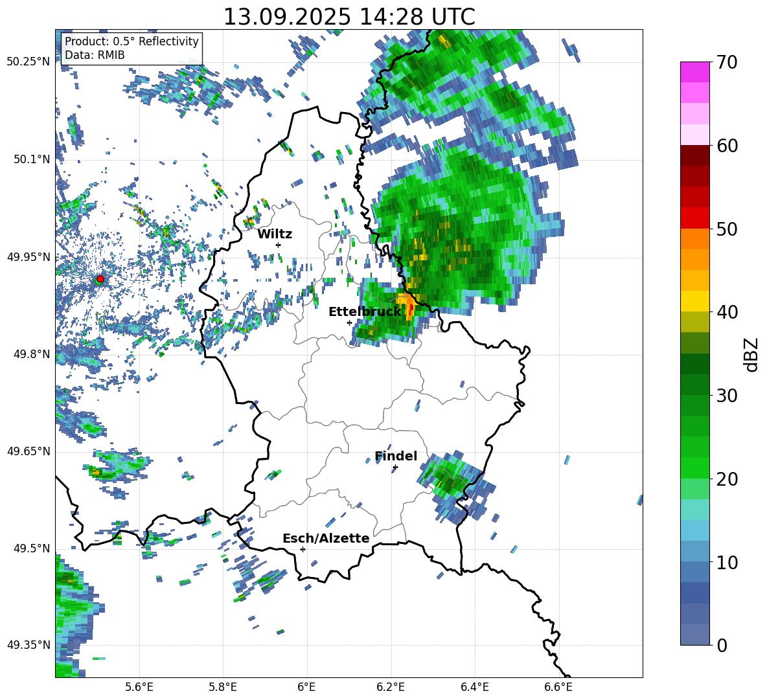The height and width of the screenshot is (700, 767).
Task: Click the Ettelbruck city label
Action: tap(365, 312)
